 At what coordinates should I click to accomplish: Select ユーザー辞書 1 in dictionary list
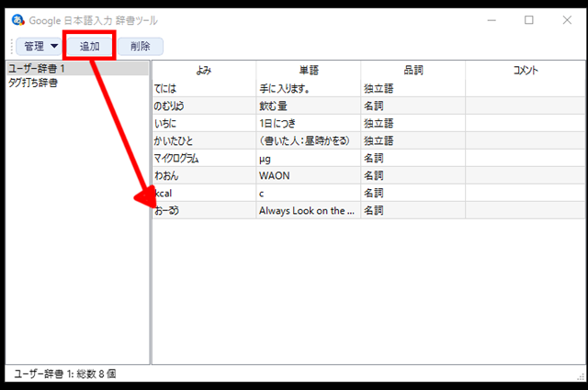tap(77, 69)
